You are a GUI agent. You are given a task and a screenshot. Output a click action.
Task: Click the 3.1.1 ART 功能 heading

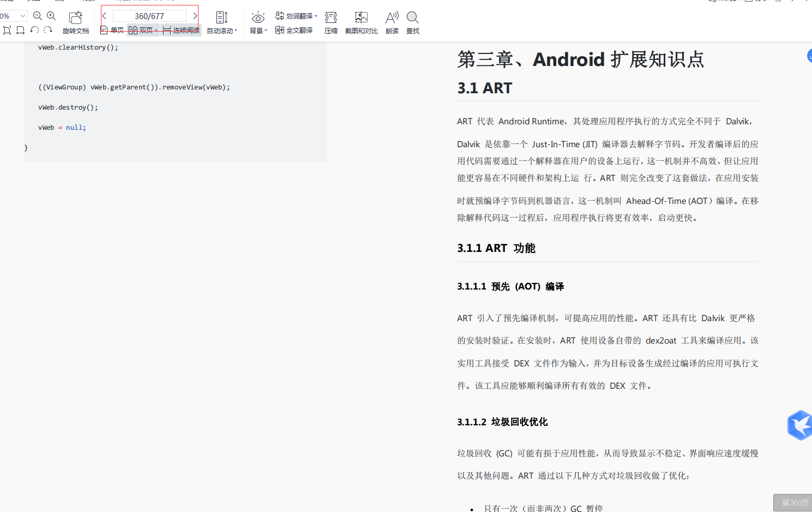pyautogui.click(x=496, y=248)
